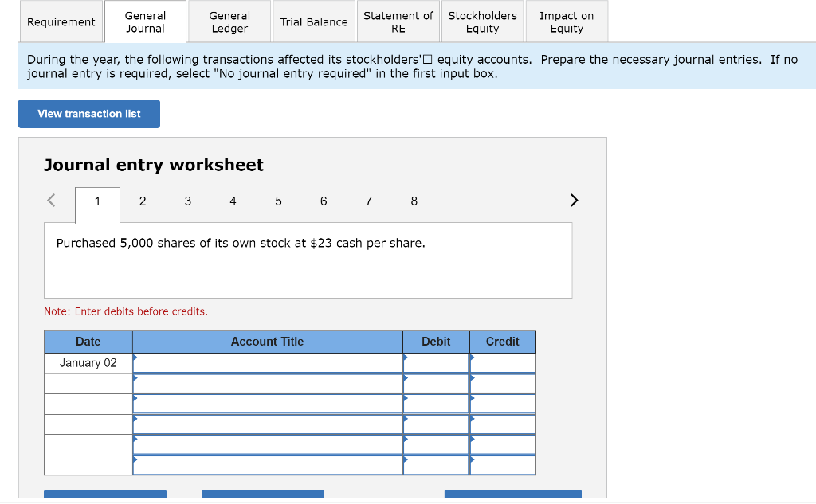Click the View transaction list button
The width and height of the screenshot is (816, 504).
point(89,114)
